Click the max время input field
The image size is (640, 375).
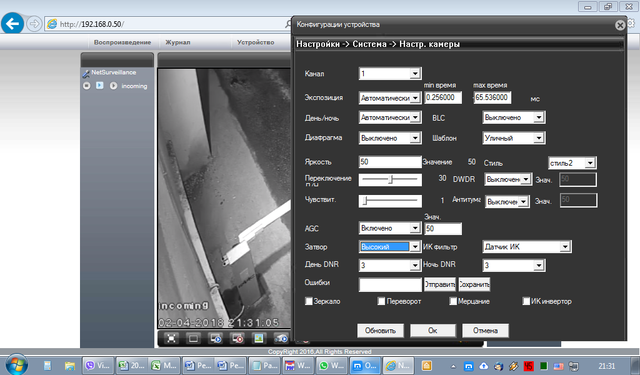[x=492, y=98]
